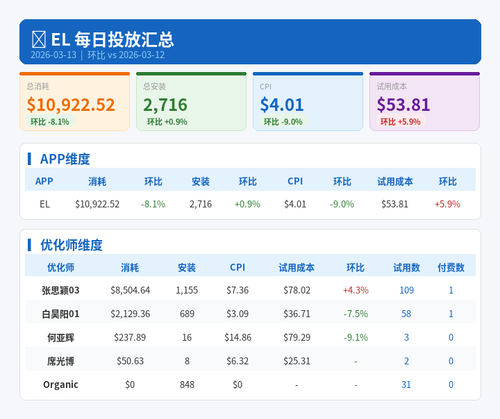The image size is (500, 419).
Task: Click installs 1,155 in 张思颖03 row
Action: point(187,290)
